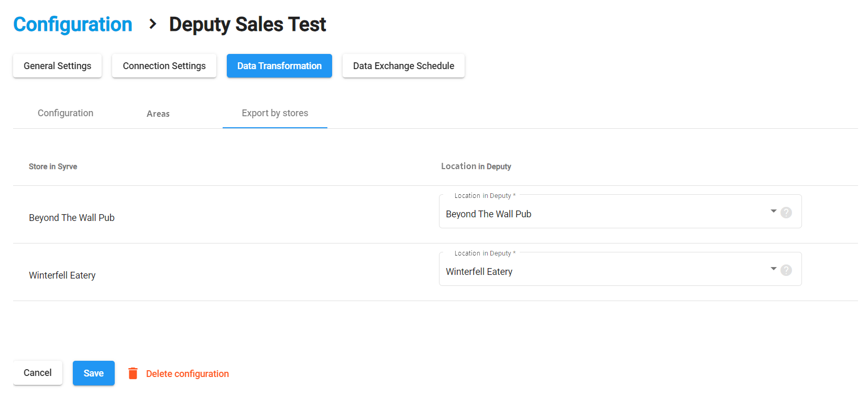Click the help icon for Beyond The Wall Pub location
Screen dimensions: 868x399
click(x=786, y=213)
